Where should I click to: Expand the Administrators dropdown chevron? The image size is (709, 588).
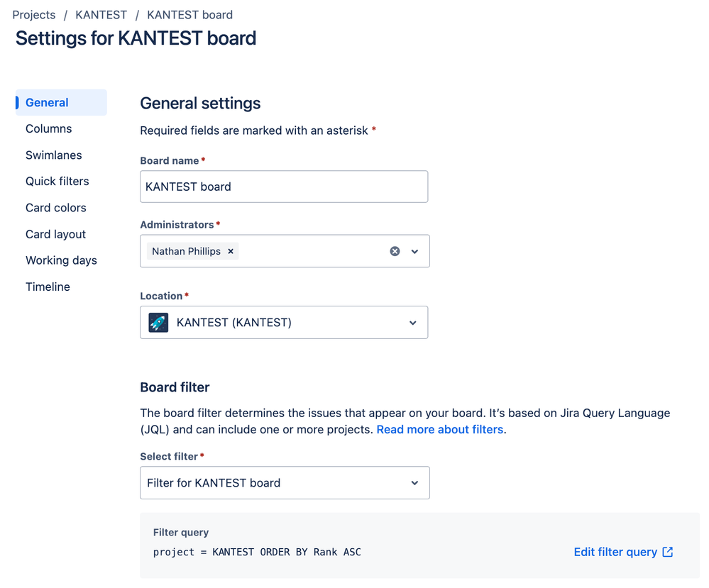tap(415, 251)
